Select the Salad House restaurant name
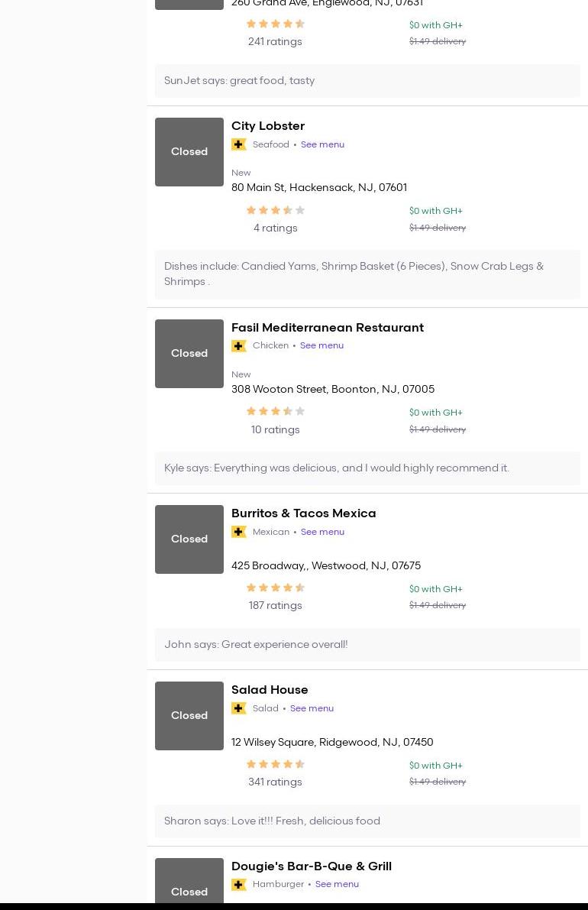The width and height of the screenshot is (588, 910). tap(270, 690)
